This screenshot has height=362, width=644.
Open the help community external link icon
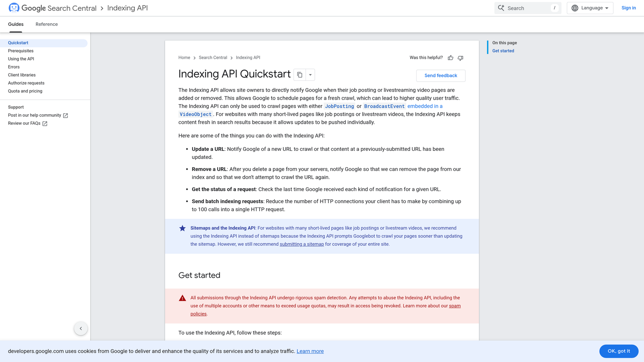[66, 115]
